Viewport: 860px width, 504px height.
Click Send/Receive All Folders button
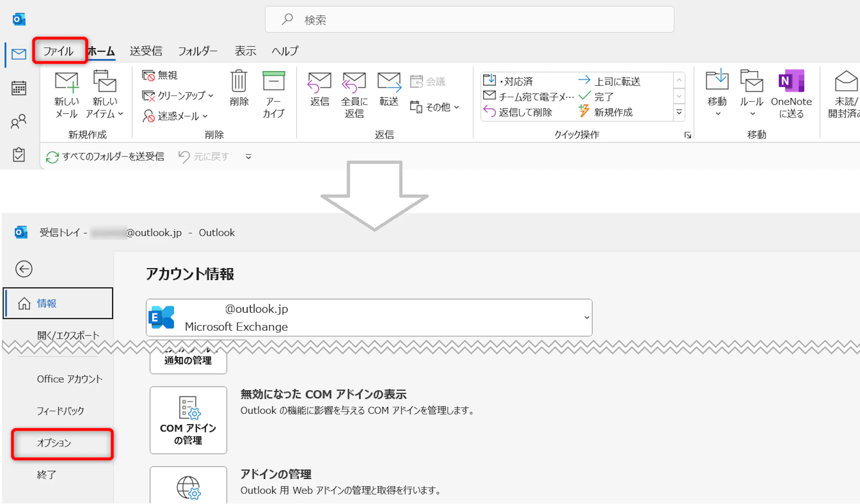(x=105, y=157)
